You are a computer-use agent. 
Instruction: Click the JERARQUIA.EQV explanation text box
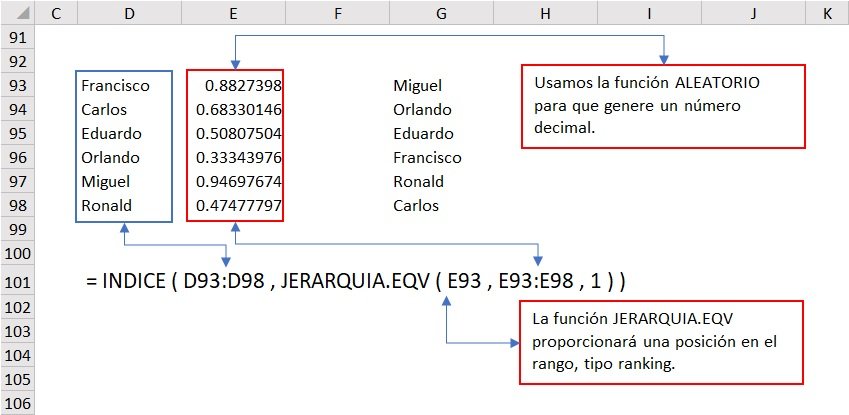661,341
